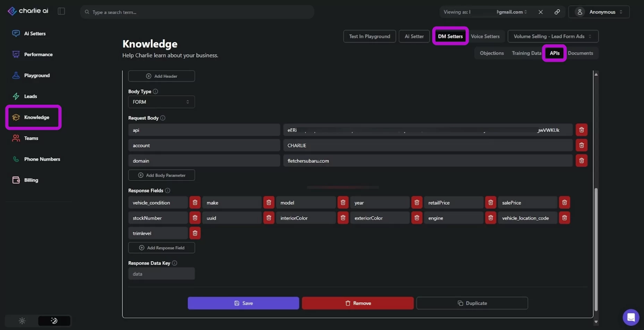This screenshot has width=644, height=330.
Task: Open the 'Viewing as' account dropdown
Action: [x=485, y=12]
